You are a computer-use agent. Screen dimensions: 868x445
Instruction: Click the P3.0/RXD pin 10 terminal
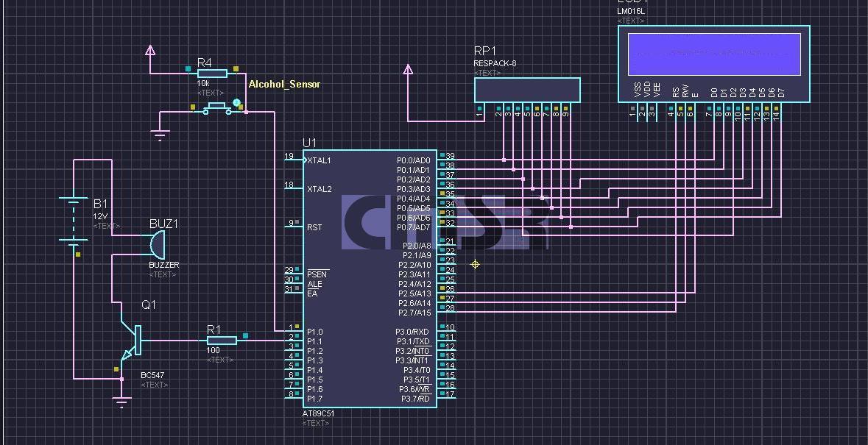tap(448, 330)
